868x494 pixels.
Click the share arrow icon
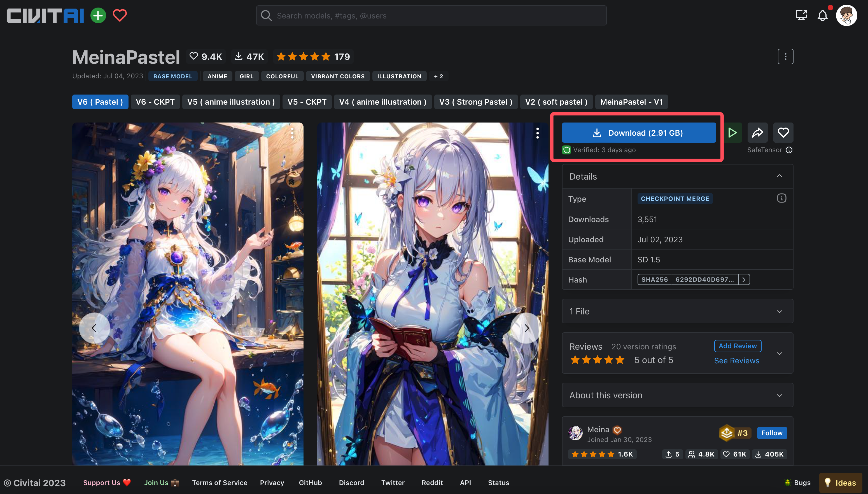(757, 133)
